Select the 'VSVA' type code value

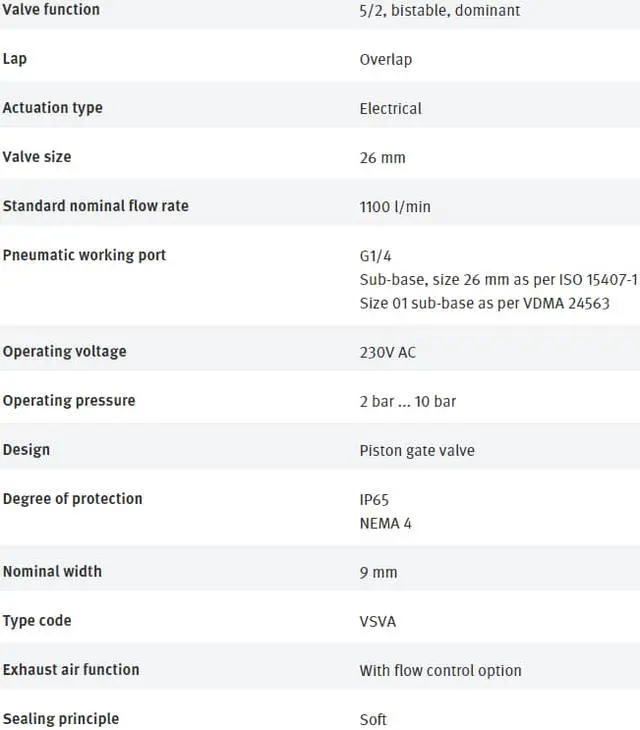point(377,621)
